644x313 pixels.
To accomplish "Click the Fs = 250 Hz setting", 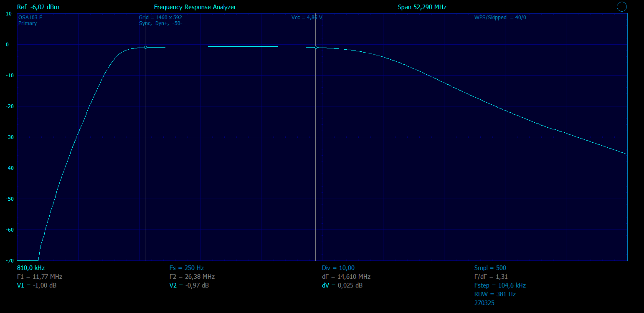I will tap(187, 268).
